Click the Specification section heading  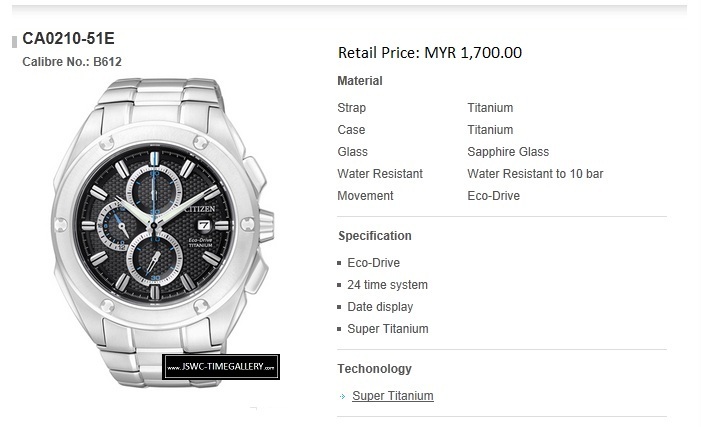pyautogui.click(x=375, y=236)
